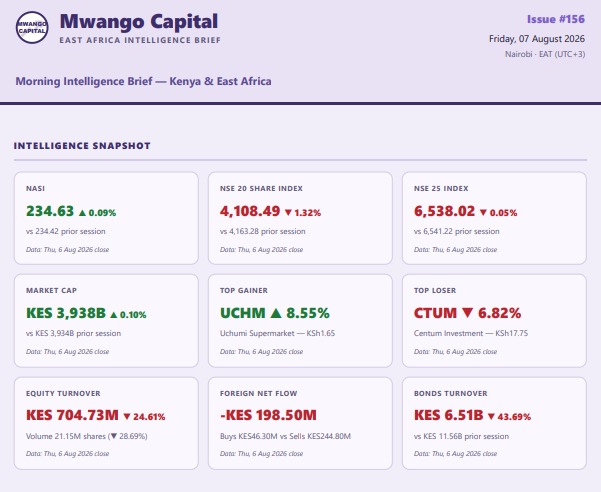Click the Issue #156 link
The height and width of the screenshot is (492, 601).
click(556, 19)
